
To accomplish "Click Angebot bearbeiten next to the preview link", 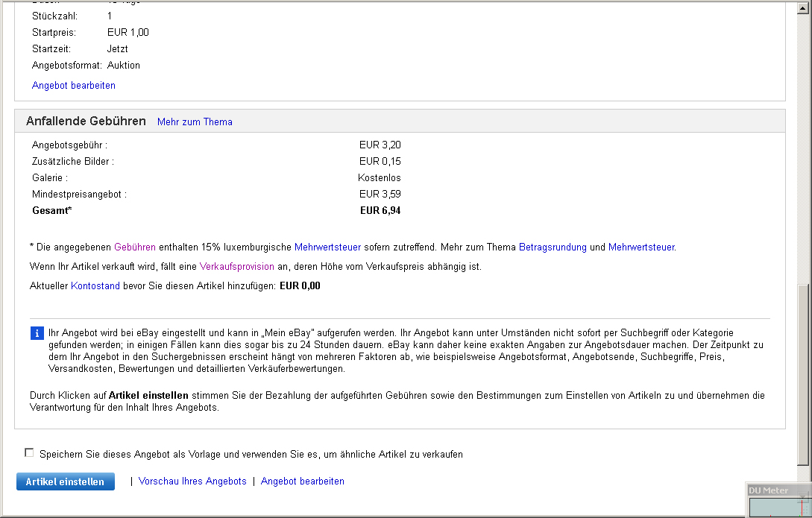I will pyautogui.click(x=302, y=481).
